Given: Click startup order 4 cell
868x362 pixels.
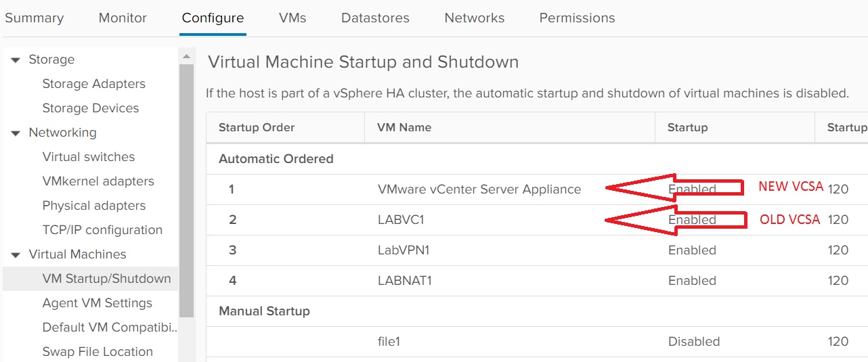Looking at the screenshot, I should [232, 281].
